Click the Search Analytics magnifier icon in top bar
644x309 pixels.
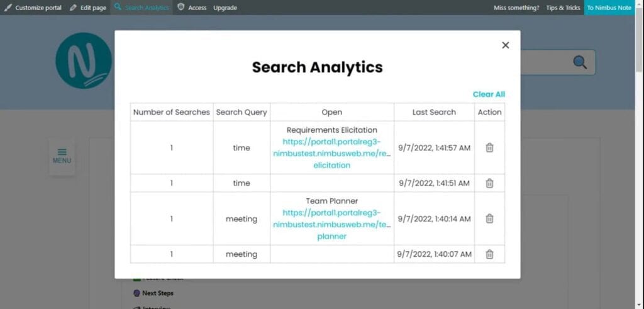(118, 6)
